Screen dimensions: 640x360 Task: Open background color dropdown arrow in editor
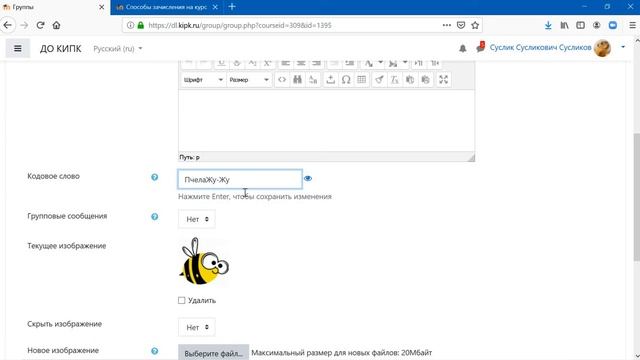pyautogui.click(x=405, y=63)
